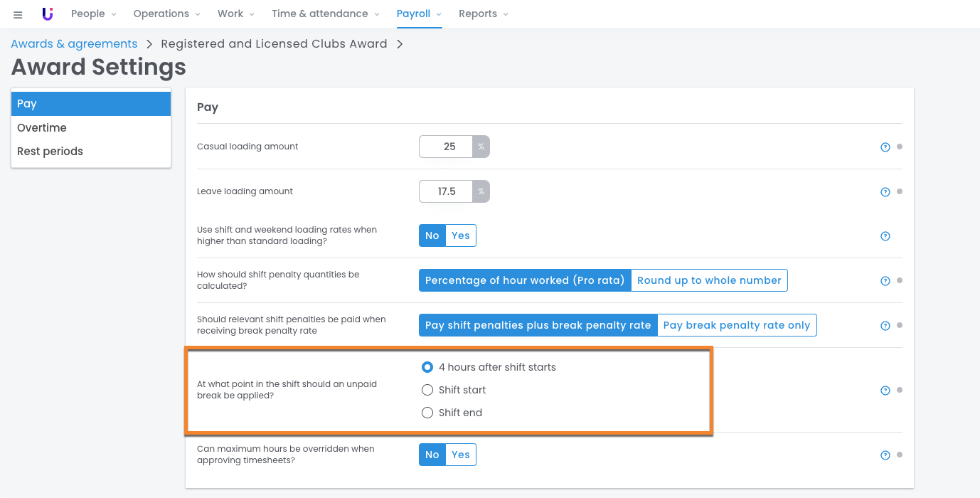
Task: Open help for unpaid break timing
Action: [885, 391]
